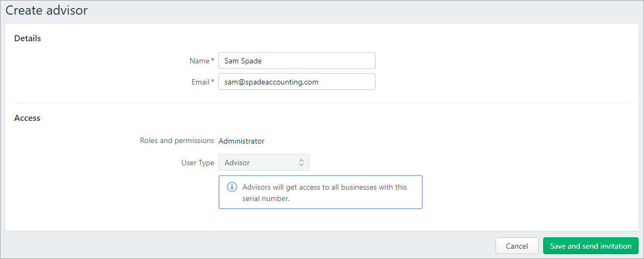
Task: Click the Name field containing Sam Spade
Action: coord(297,60)
